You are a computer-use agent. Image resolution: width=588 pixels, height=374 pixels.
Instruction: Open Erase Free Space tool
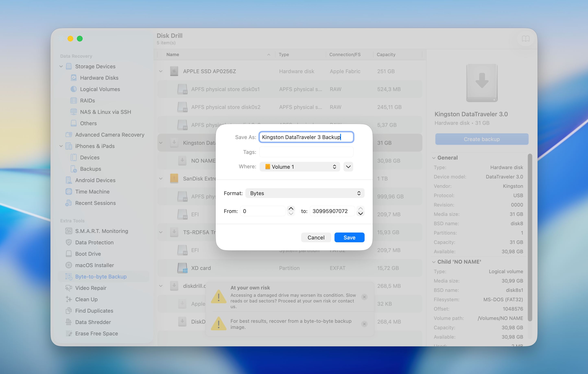[96, 334]
